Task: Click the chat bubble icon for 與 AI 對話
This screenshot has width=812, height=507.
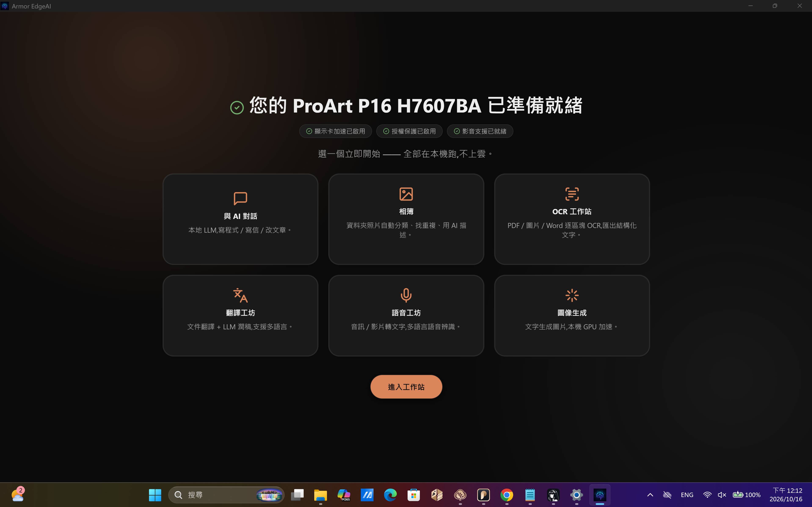Action: point(240,198)
